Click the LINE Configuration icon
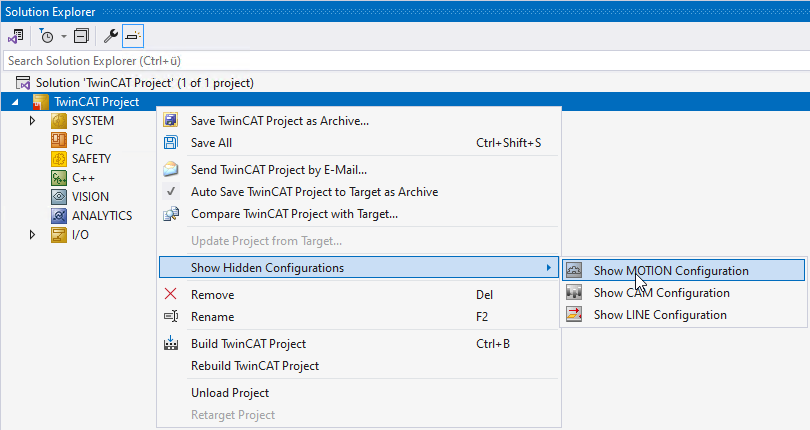 (x=574, y=314)
